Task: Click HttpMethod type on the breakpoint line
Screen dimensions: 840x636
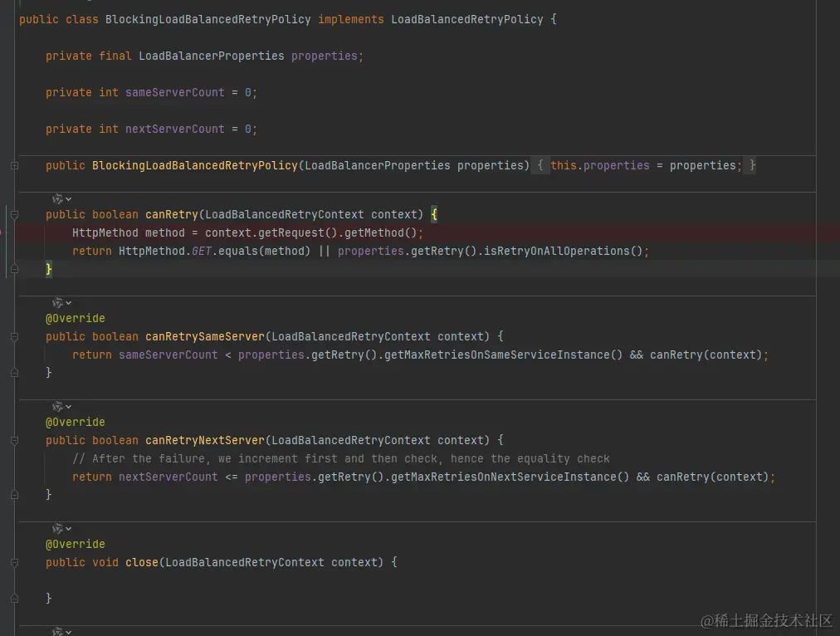Action: click(x=105, y=232)
